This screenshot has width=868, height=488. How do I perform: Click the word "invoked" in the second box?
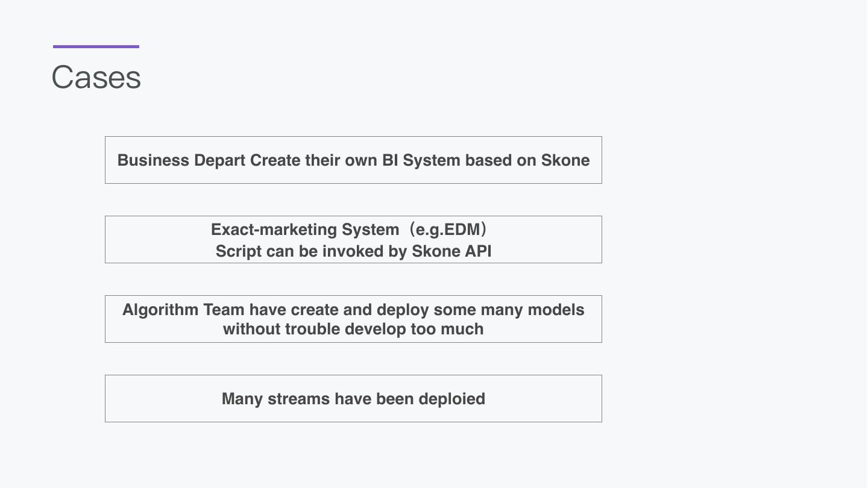coord(353,251)
